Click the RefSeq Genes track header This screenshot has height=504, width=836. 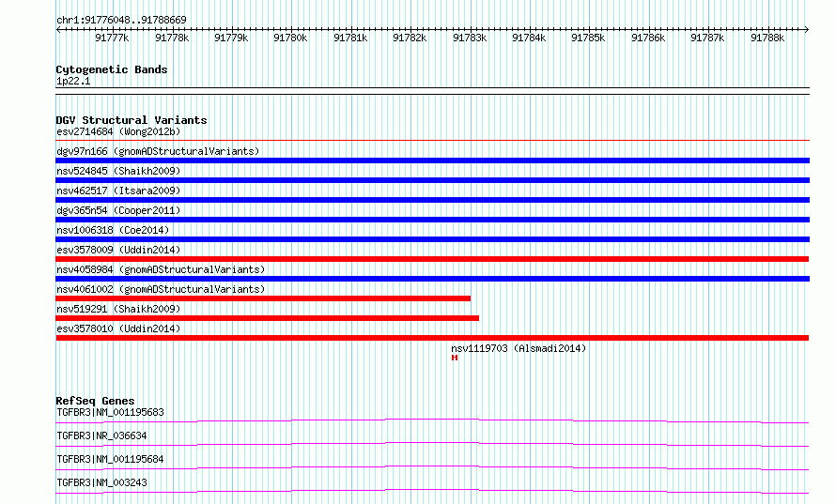click(95, 401)
